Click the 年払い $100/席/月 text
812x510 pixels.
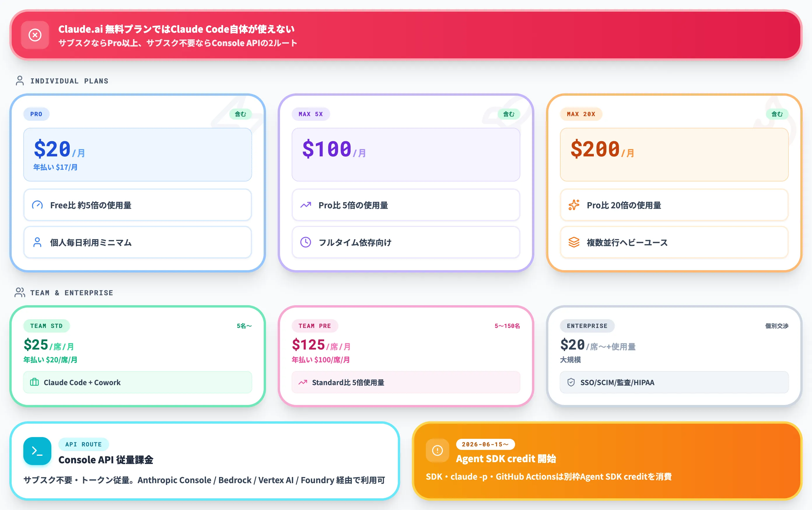[321, 360]
